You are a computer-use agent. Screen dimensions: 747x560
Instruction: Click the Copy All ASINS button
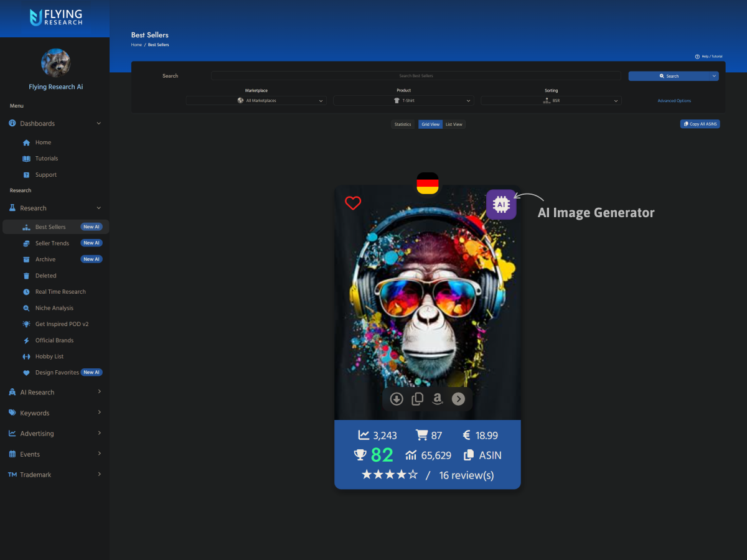(x=700, y=124)
